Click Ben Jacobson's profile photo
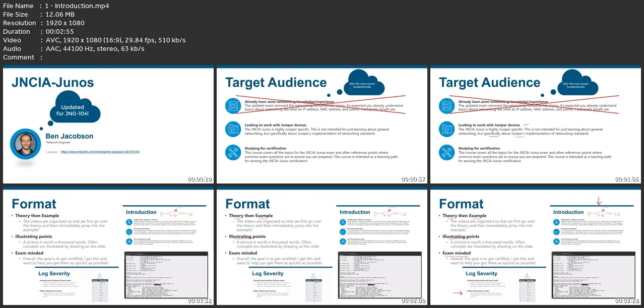644x308 pixels. tap(25, 144)
